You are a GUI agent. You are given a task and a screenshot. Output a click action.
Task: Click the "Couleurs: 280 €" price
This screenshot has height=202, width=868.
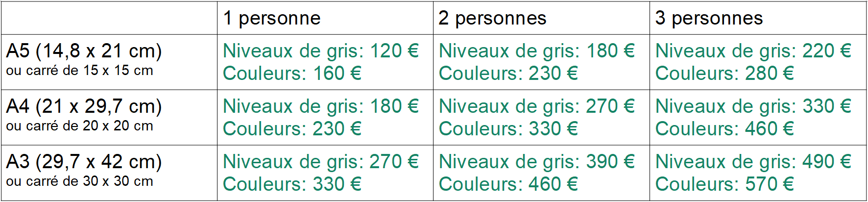724,74
